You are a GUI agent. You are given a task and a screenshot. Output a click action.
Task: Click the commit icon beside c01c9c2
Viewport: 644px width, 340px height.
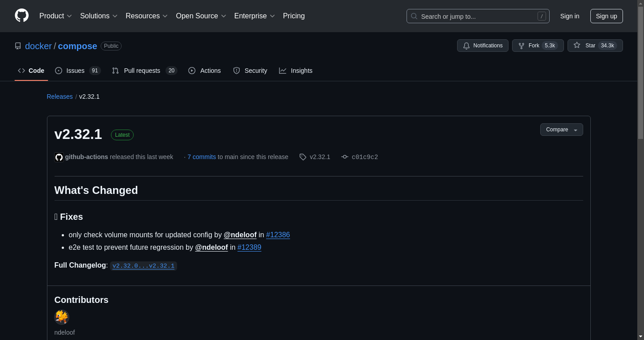345,157
